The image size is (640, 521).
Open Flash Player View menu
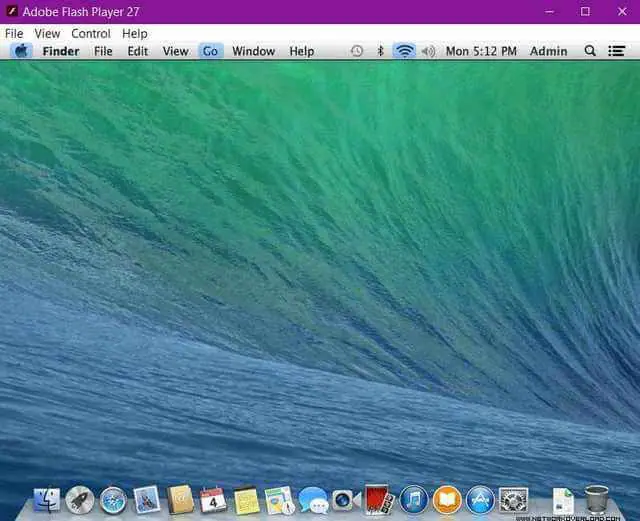[47, 33]
